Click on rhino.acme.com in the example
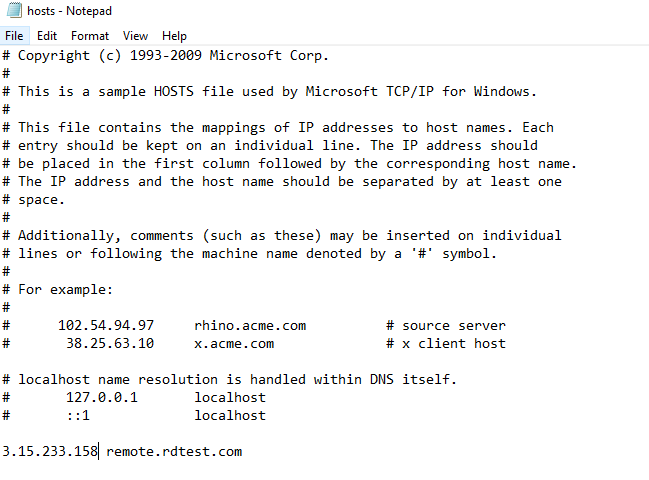The image size is (649, 480). pyautogui.click(x=250, y=325)
